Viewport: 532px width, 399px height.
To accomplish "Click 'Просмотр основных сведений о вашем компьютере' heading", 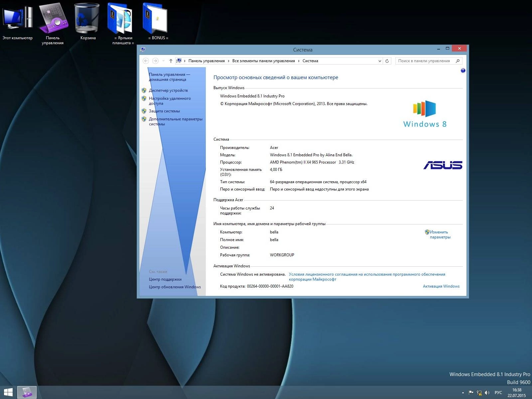I will pyautogui.click(x=276, y=77).
